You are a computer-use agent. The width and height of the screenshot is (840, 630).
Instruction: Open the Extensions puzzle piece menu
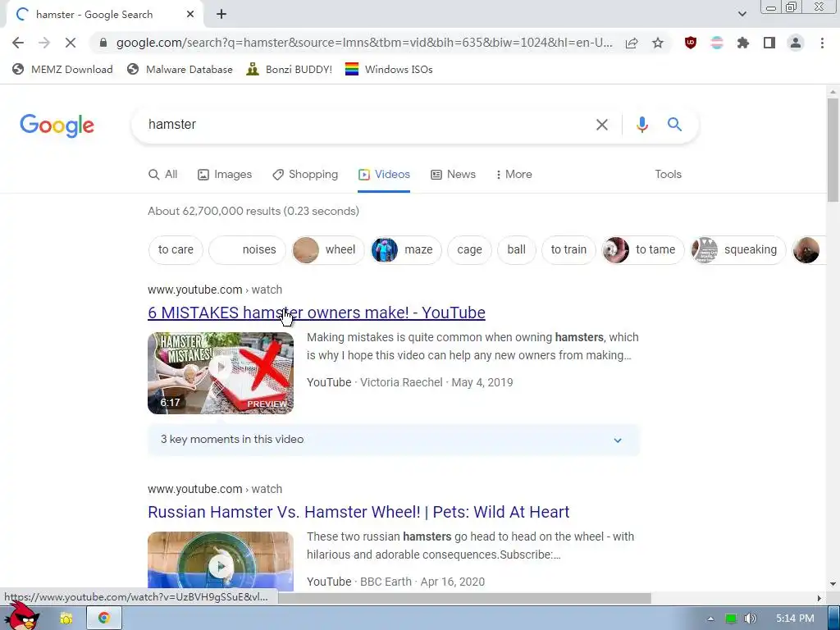coord(743,43)
